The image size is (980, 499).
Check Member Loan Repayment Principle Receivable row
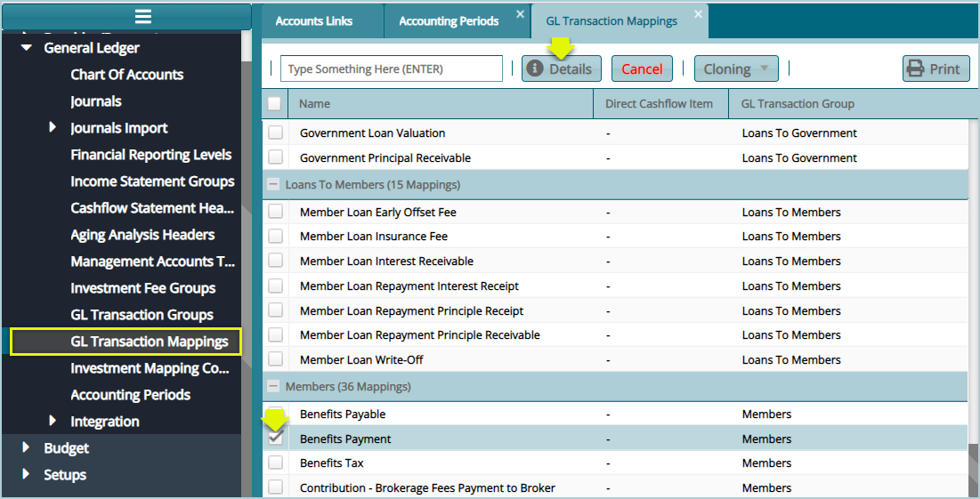click(x=275, y=334)
